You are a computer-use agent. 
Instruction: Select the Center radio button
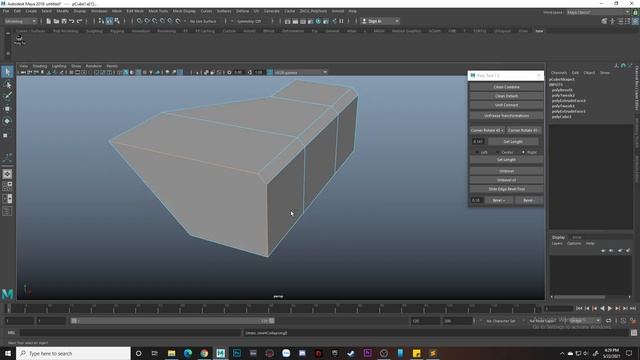[497, 152]
